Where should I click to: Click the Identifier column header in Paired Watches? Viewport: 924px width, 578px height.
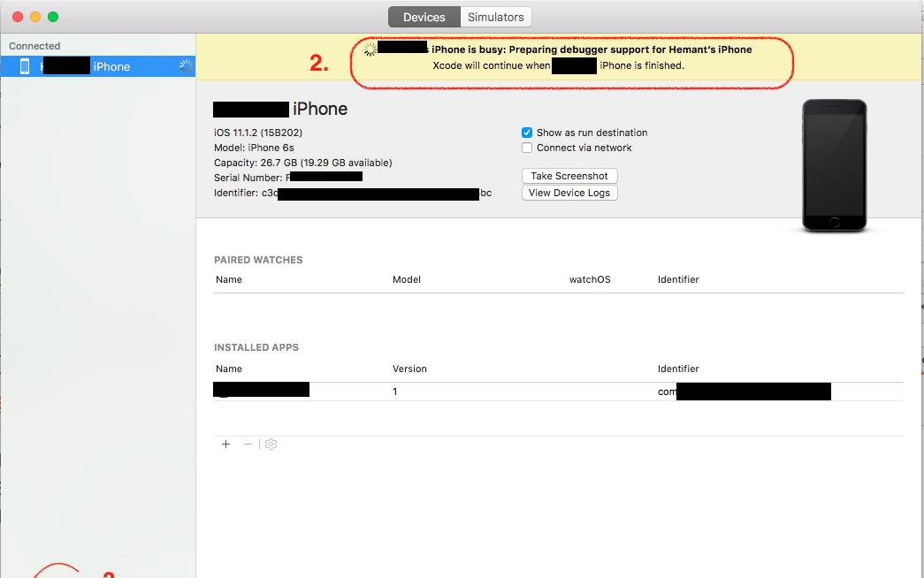tap(678, 279)
